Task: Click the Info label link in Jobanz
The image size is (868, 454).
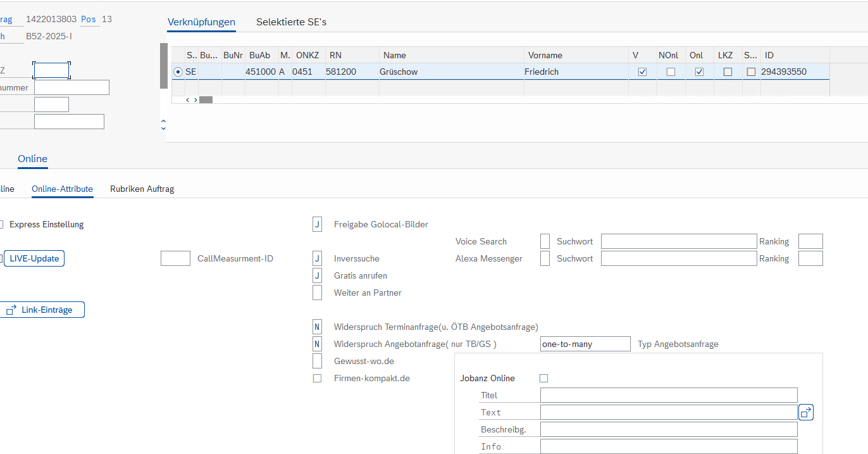Action: tap(491, 446)
